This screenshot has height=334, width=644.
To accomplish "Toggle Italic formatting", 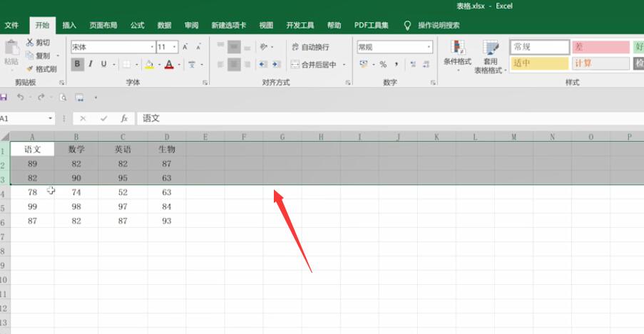I will (x=91, y=64).
